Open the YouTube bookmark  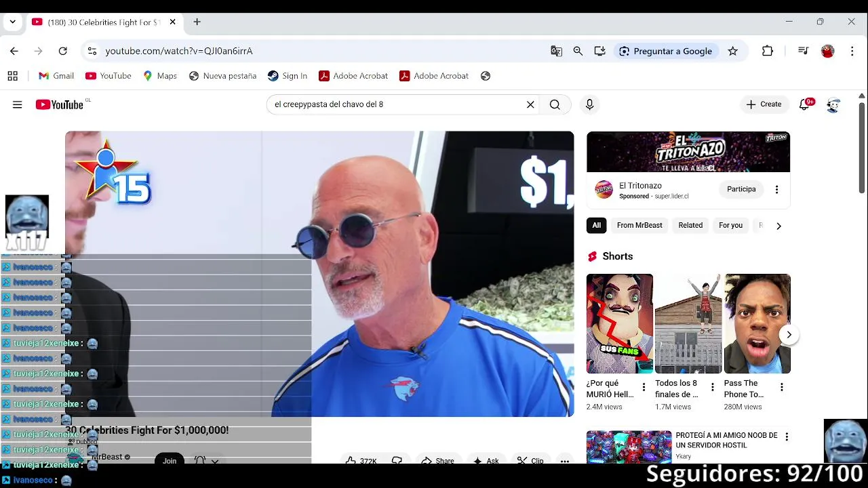click(108, 76)
